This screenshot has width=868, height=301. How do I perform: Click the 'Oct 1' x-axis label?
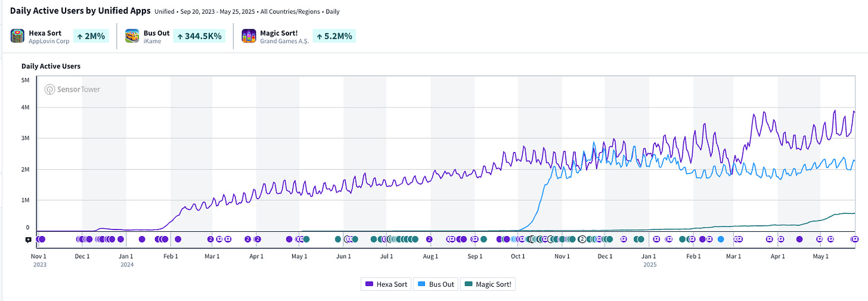pos(517,256)
